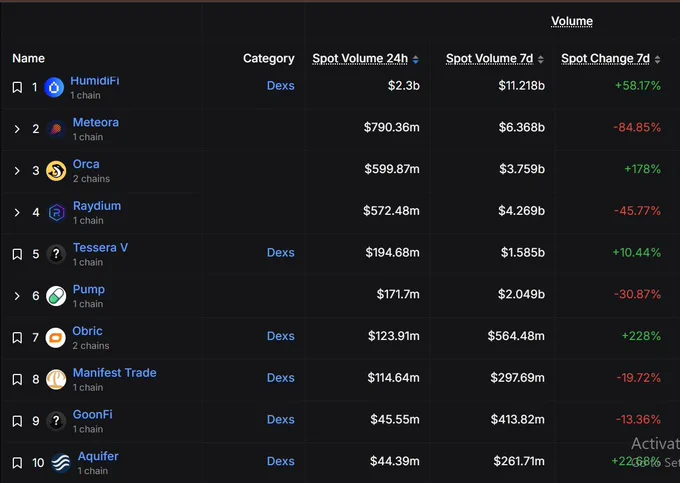Click the Obric protocol logo icon
Viewport: 680px width, 483px height.
[x=56, y=338]
